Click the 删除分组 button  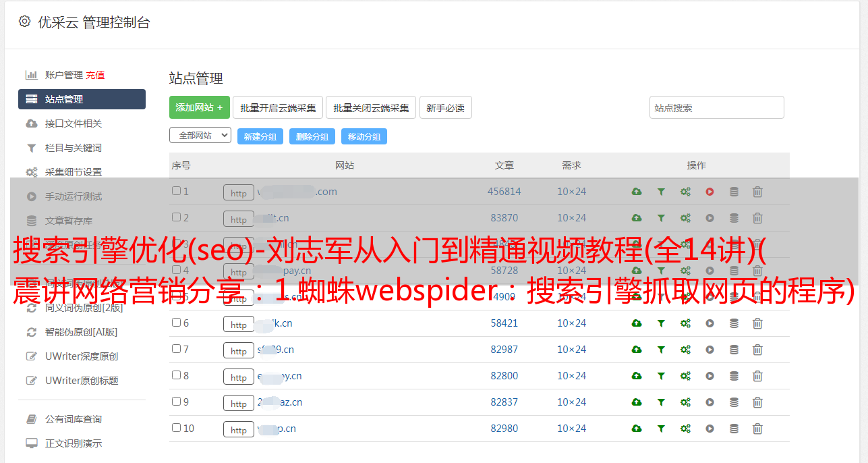point(312,136)
